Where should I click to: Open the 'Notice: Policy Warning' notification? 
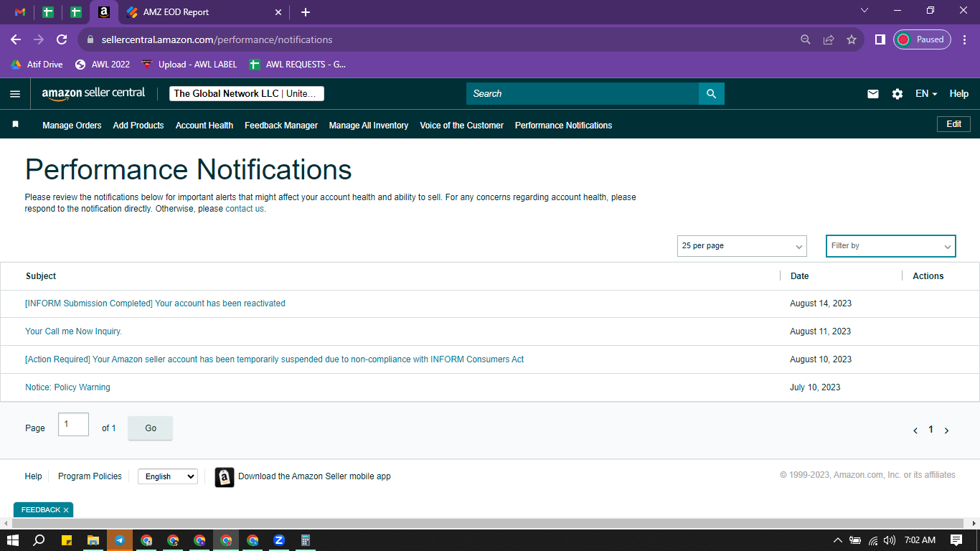[x=67, y=387]
